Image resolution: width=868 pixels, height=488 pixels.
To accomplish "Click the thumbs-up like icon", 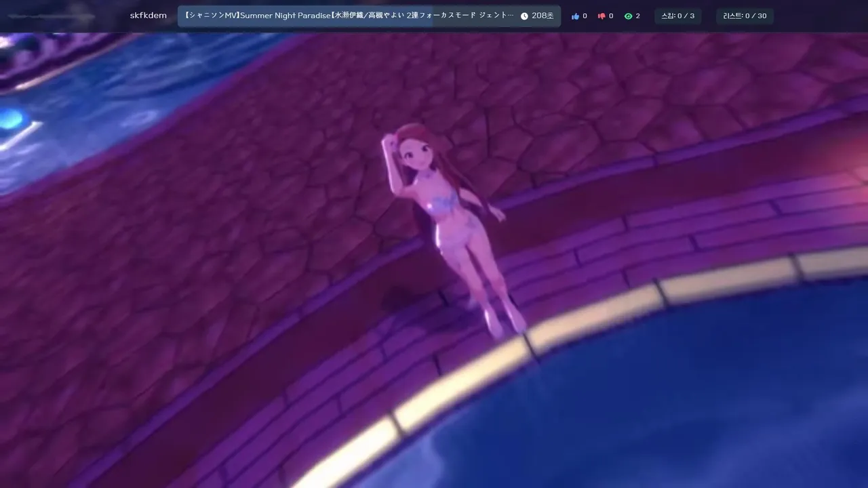I will [575, 16].
